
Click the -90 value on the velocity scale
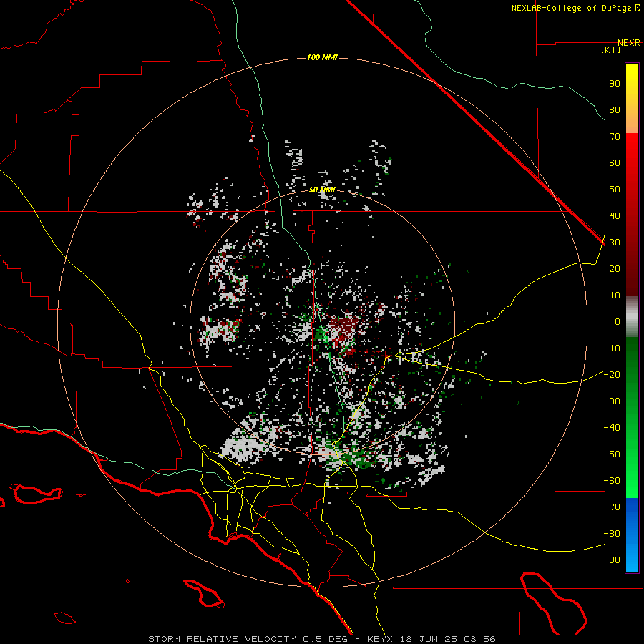click(612, 560)
